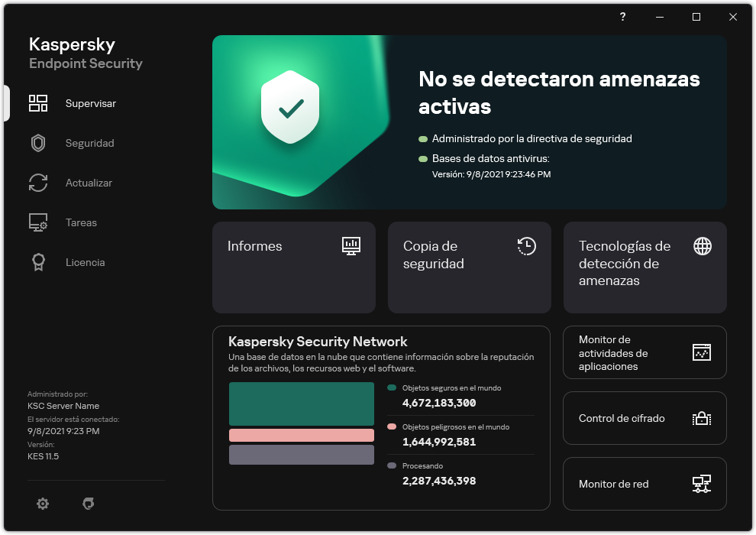Open settings via the gear icon
Viewport: 756px width, 535px height.
click(43, 504)
